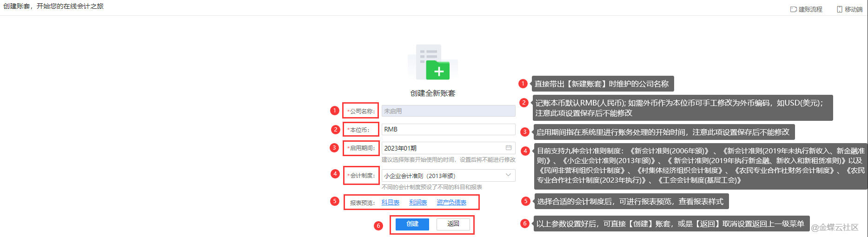Click the 创建全新账套 heading text

pyautogui.click(x=433, y=93)
